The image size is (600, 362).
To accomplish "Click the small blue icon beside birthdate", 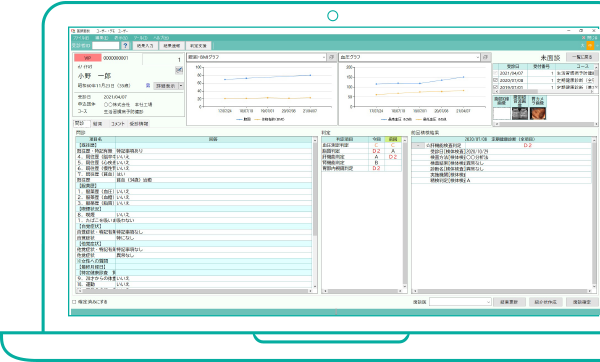I will (x=148, y=86).
